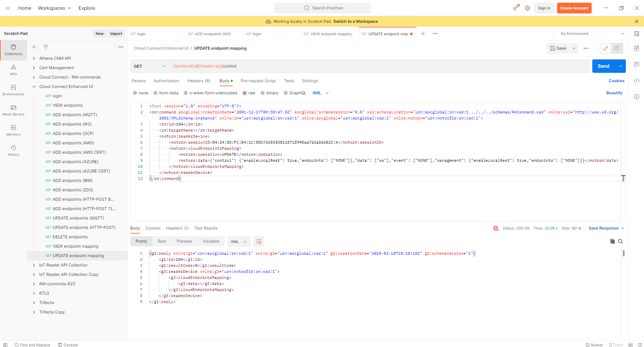The height and width of the screenshot is (347, 644).
Task: Open the environment quick look icon
Action: 637,34
